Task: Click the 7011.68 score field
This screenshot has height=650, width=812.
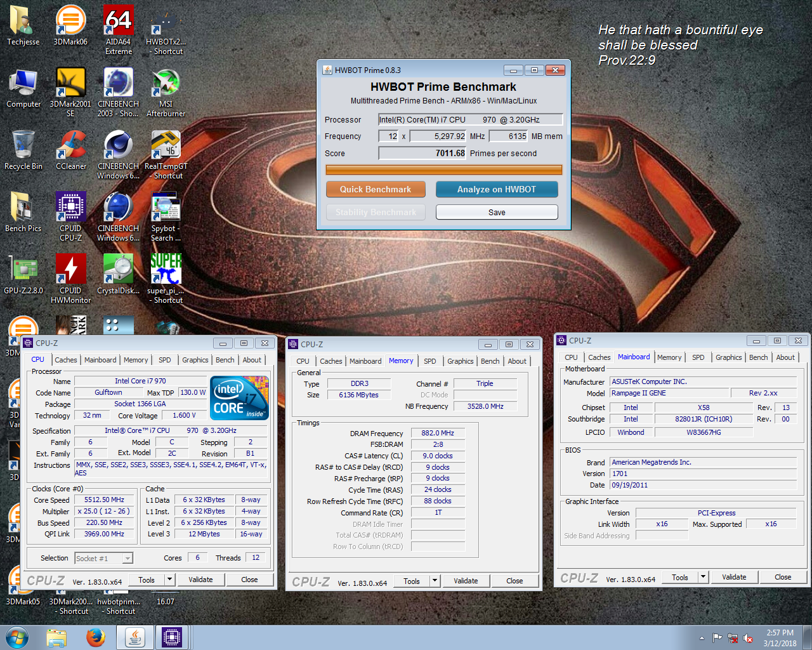Action: [422, 153]
